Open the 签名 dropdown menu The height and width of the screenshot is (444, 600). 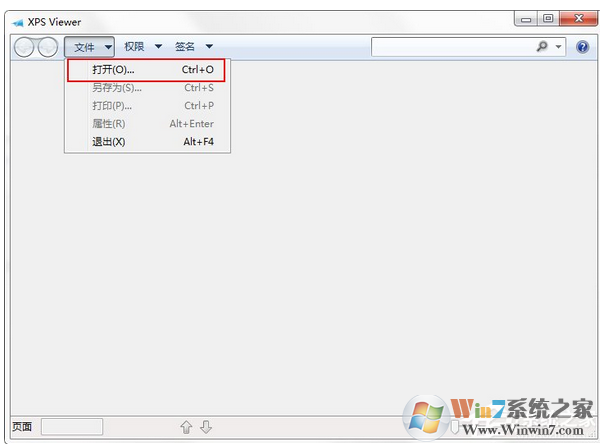coord(194,47)
